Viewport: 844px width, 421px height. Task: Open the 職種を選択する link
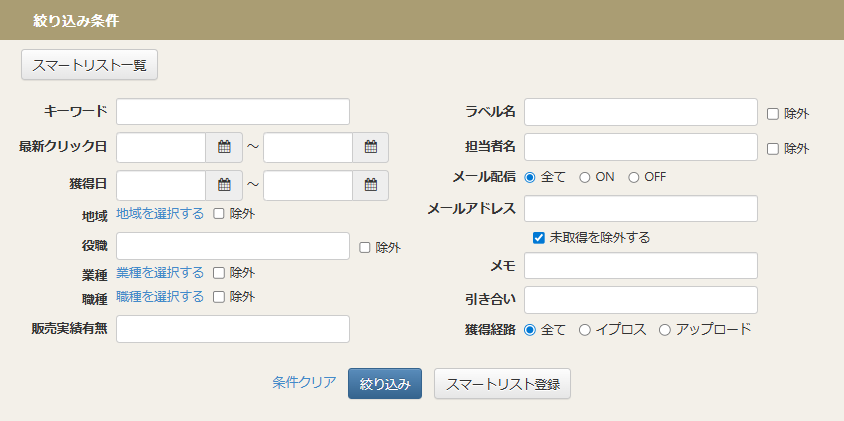[x=160, y=297]
